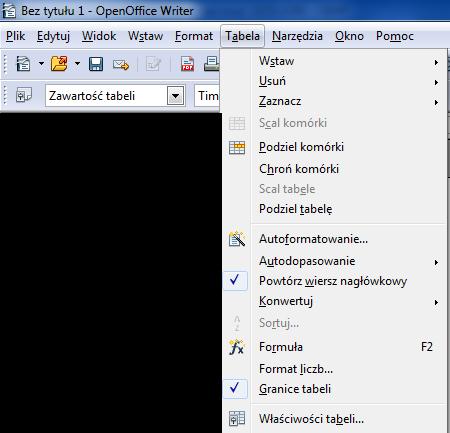Click the New document toolbar icon

click(23, 64)
